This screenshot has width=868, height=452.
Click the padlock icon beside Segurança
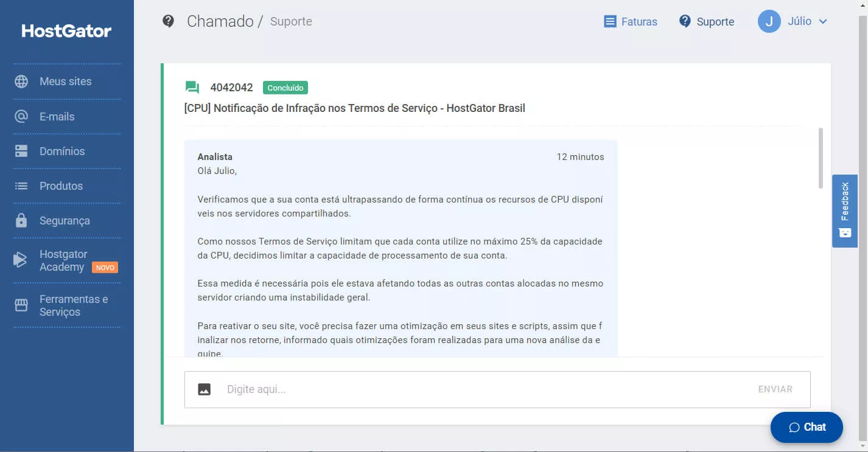click(21, 220)
